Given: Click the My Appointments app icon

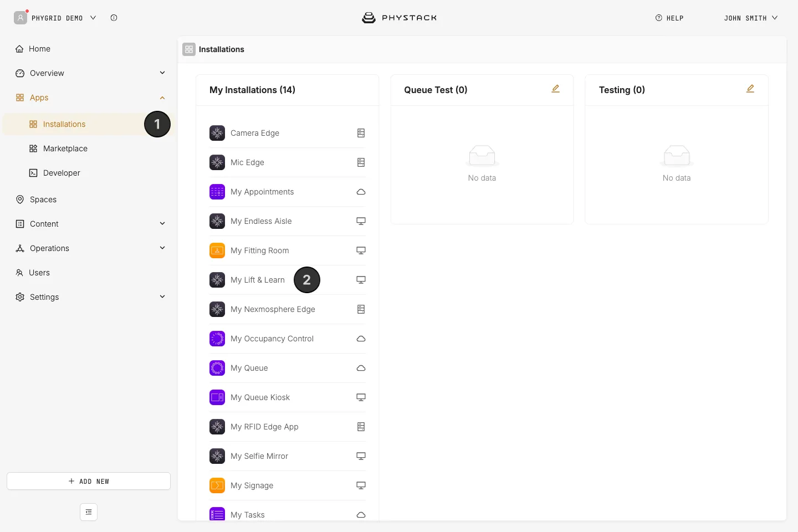Looking at the screenshot, I should pos(217,192).
